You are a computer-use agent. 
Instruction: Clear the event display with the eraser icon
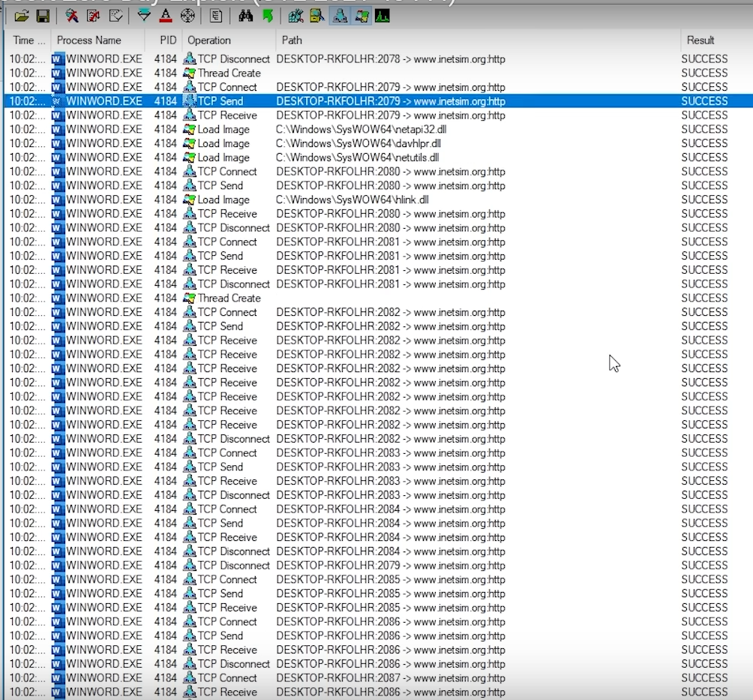[115, 17]
